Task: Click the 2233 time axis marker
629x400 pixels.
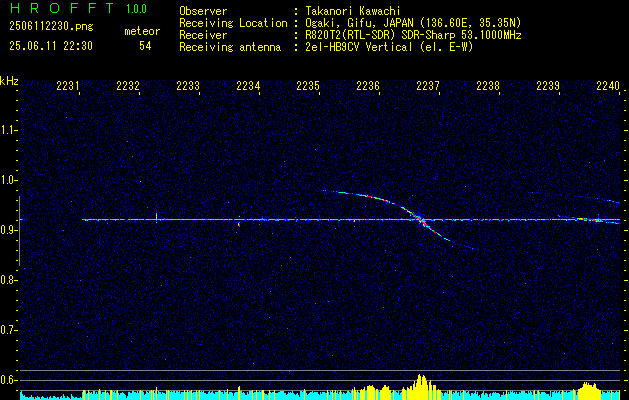Action: coord(188,86)
